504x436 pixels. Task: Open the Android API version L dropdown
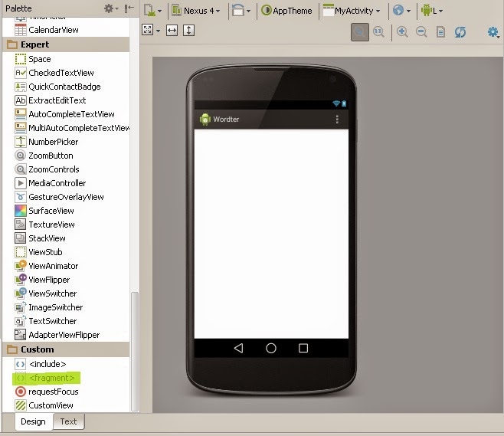tap(432, 11)
